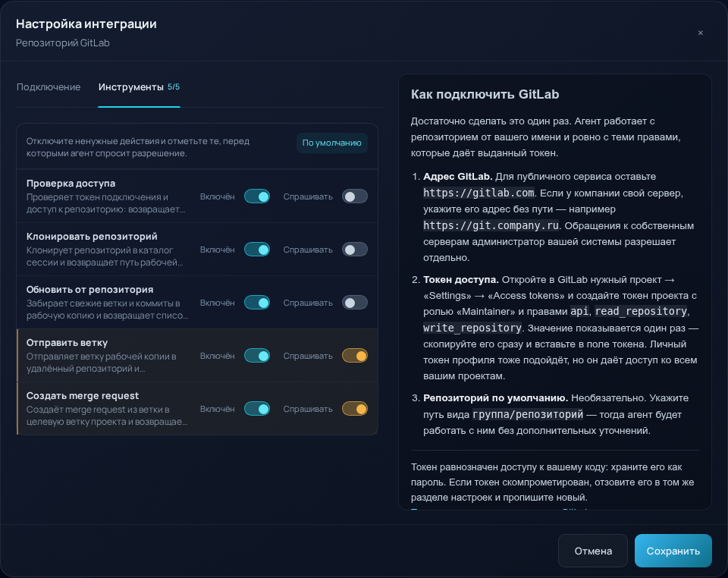
Task: Turn off Спрашивать for Создать merge request
Action: (355, 409)
